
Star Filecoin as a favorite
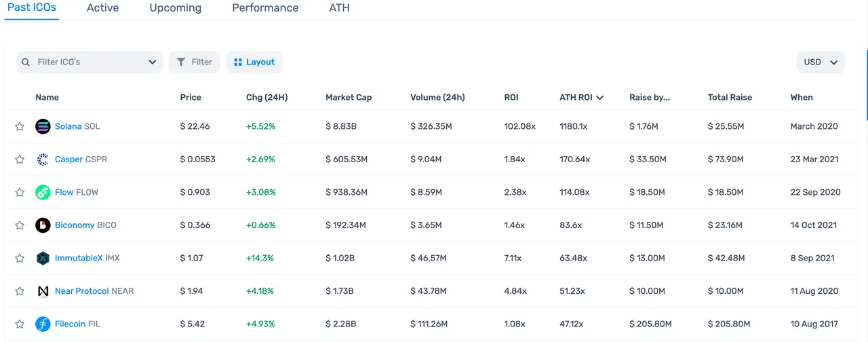pyautogui.click(x=20, y=324)
